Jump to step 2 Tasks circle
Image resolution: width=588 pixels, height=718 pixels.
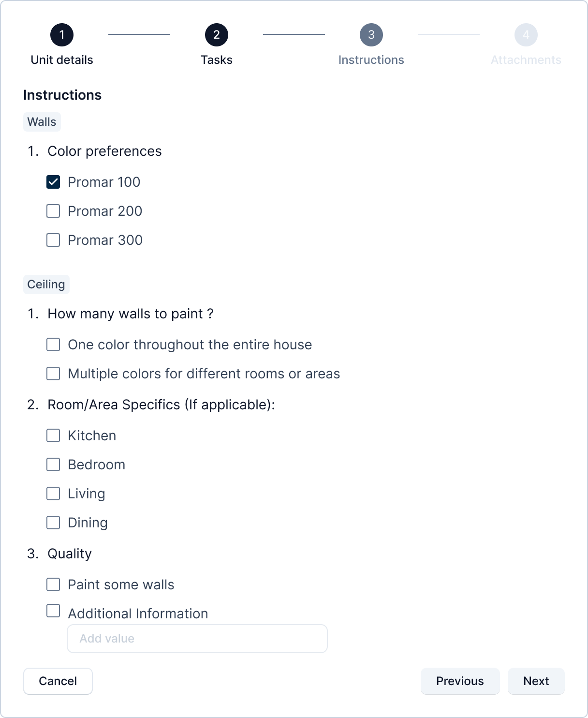tap(217, 35)
